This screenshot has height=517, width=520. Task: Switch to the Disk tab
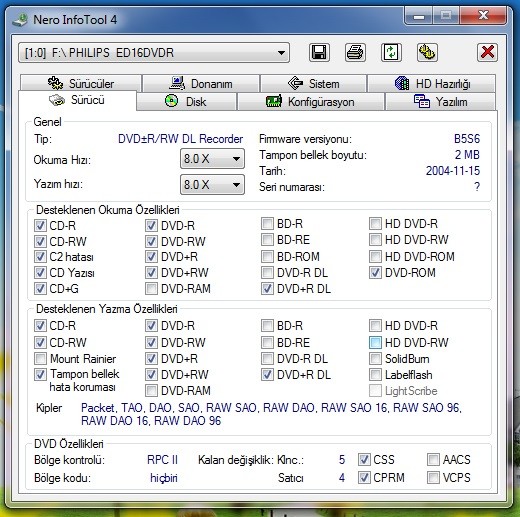pyautogui.click(x=186, y=101)
